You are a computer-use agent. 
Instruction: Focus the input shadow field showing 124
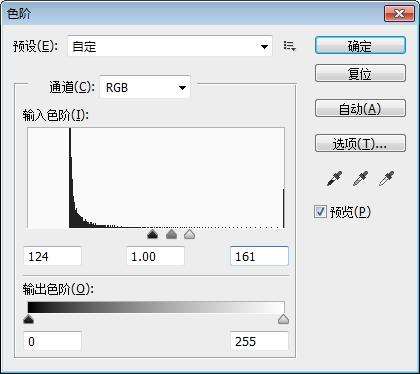(x=52, y=256)
